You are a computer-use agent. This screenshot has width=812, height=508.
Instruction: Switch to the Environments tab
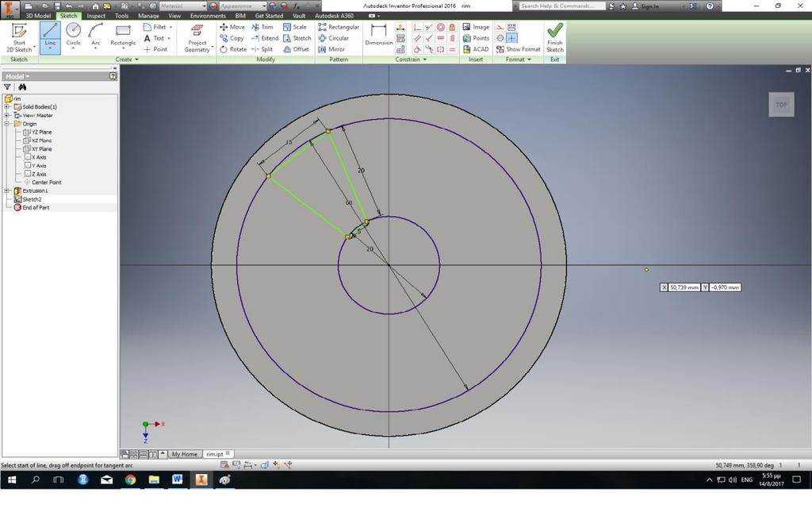[x=208, y=16]
